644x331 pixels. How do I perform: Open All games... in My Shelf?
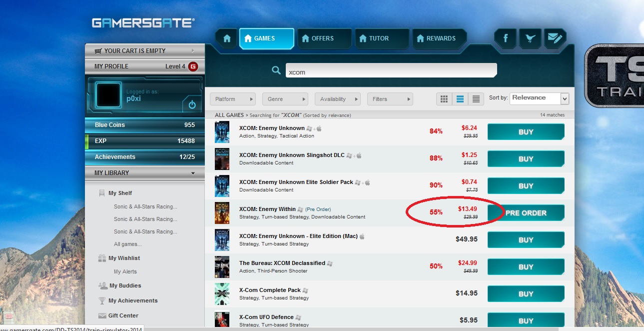pos(128,244)
